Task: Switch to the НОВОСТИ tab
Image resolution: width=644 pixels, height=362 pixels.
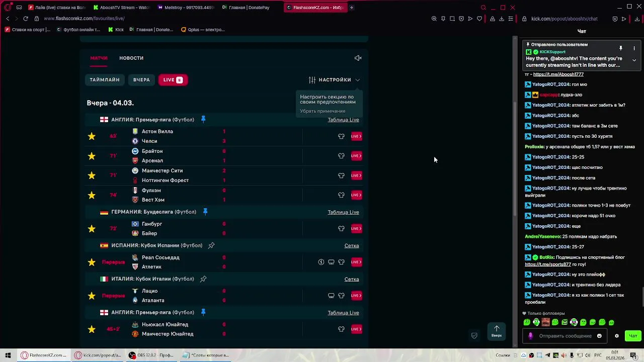Action: tap(131, 58)
